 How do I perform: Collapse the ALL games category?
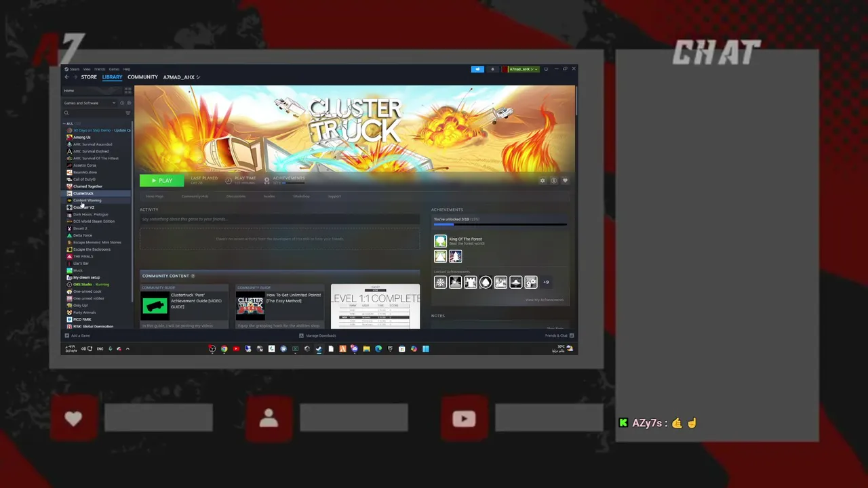click(x=70, y=123)
